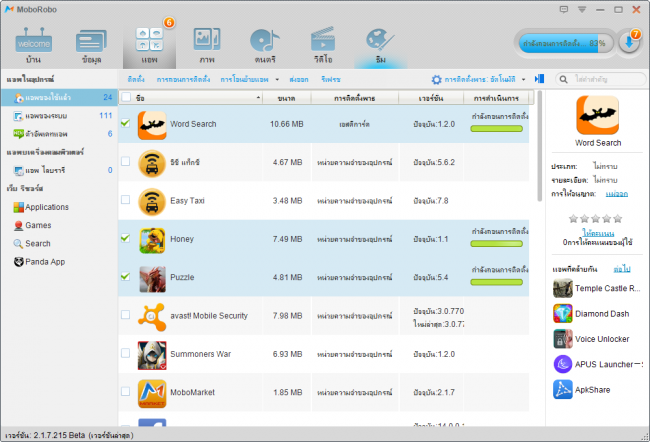Open the music disc tab icon

(x=265, y=41)
